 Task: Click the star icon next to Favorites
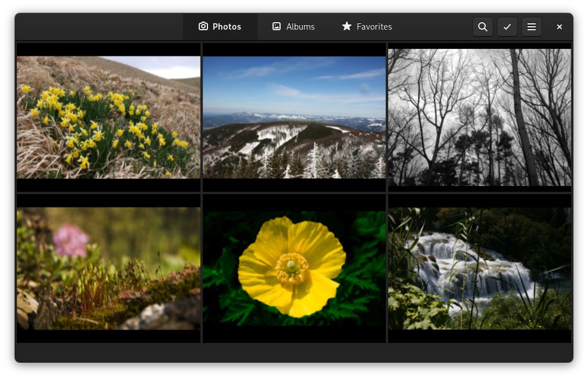click(347, 26)
